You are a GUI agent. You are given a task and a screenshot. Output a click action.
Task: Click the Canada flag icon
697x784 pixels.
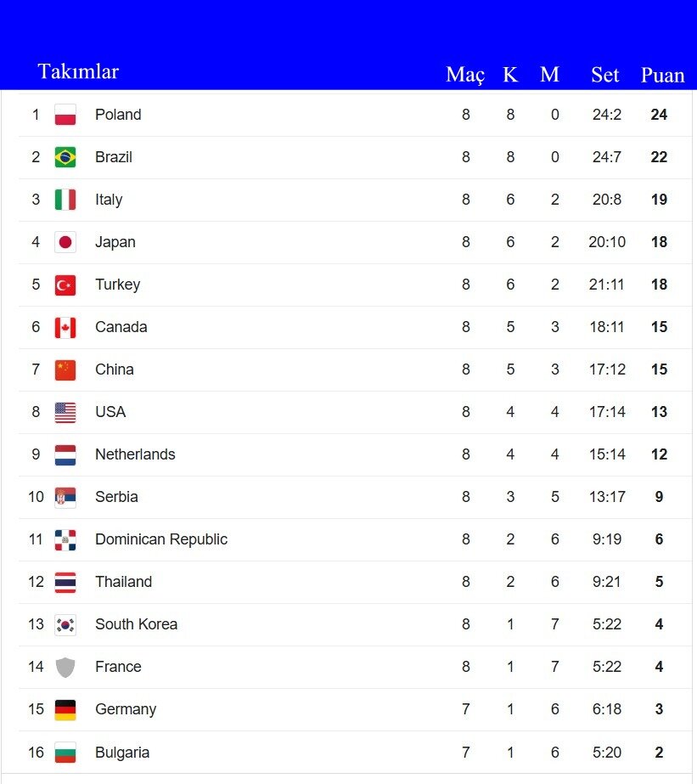click(65, 327)
